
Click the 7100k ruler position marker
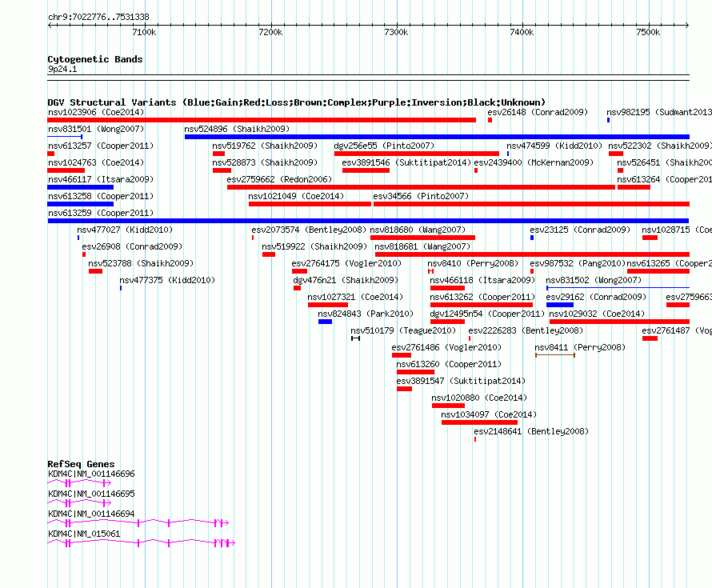[144, 32]
